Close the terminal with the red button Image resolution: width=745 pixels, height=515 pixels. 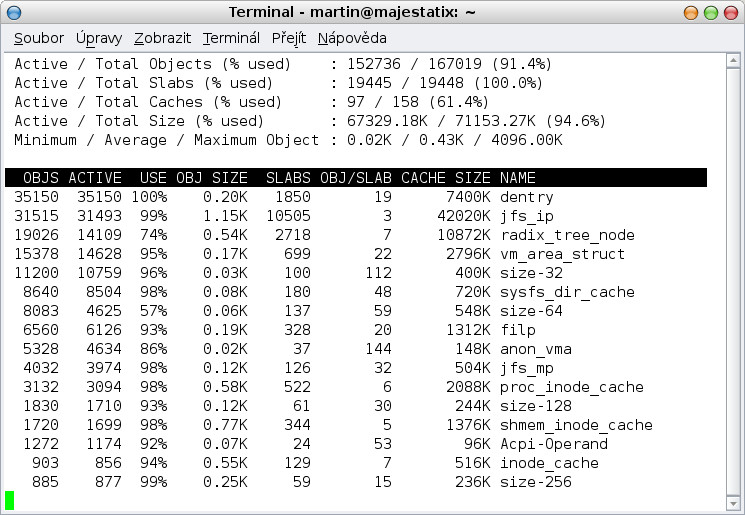(729, 13)
